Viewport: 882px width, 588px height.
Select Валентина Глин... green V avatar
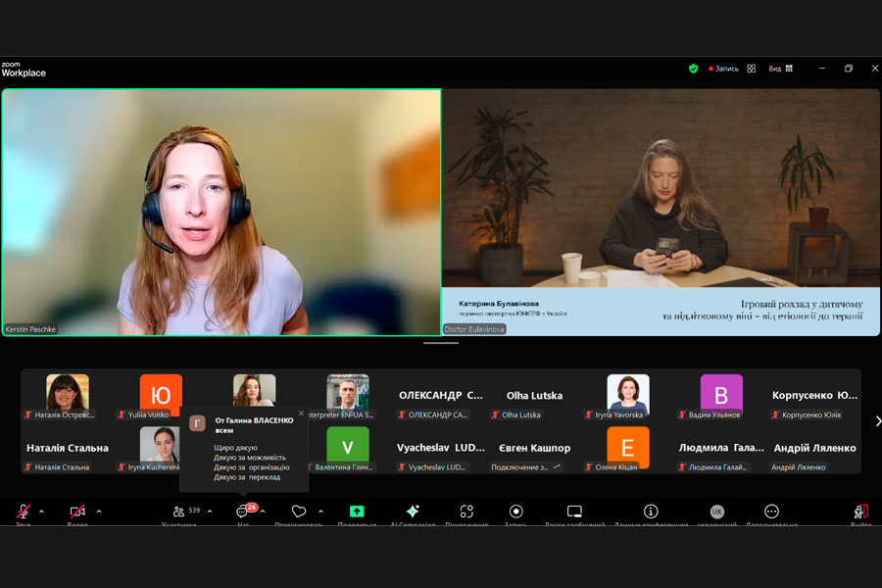coord(348,447)
